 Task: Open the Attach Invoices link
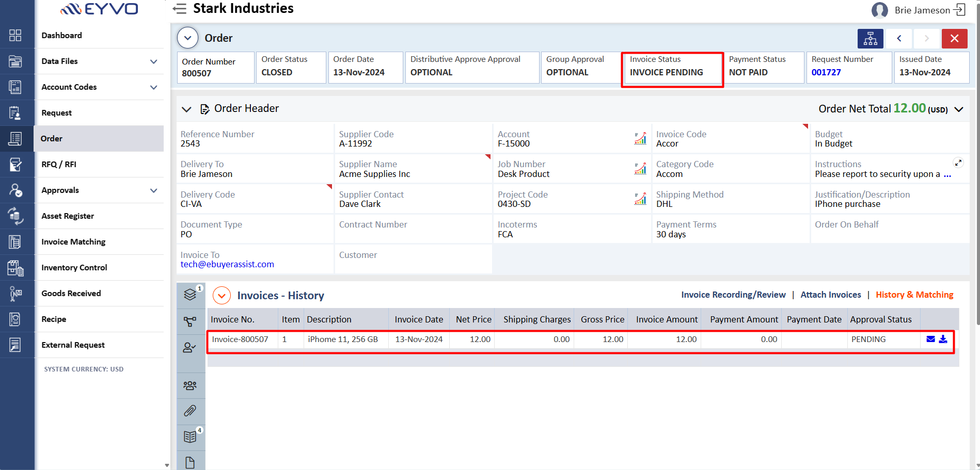pos(831,295)
